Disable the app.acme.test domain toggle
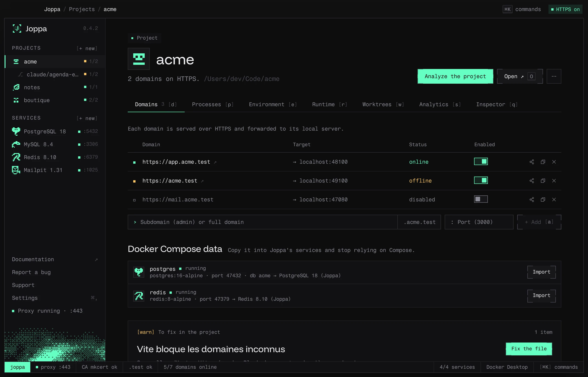The height and width of the screenshot is (377, 588). coord(481,161)
